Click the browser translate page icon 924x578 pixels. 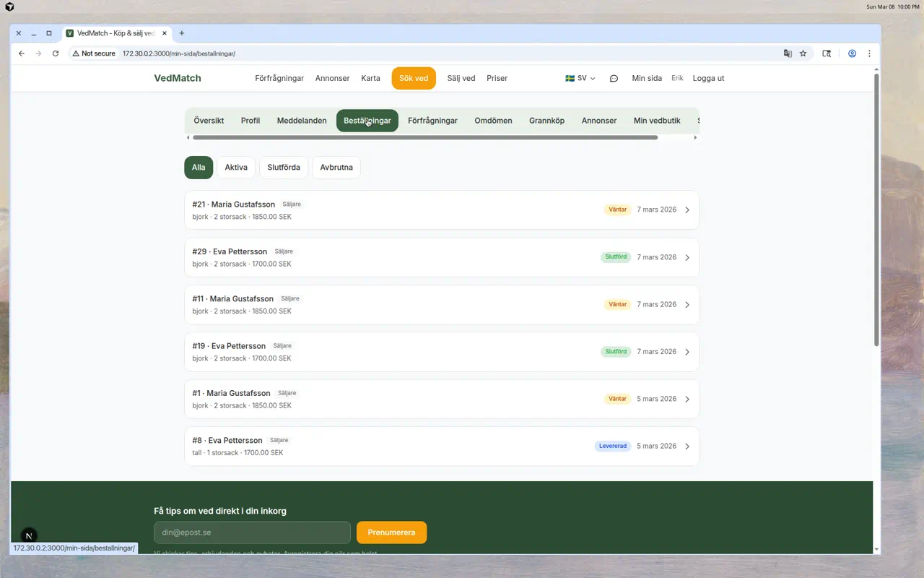click(x=788, y=53)
